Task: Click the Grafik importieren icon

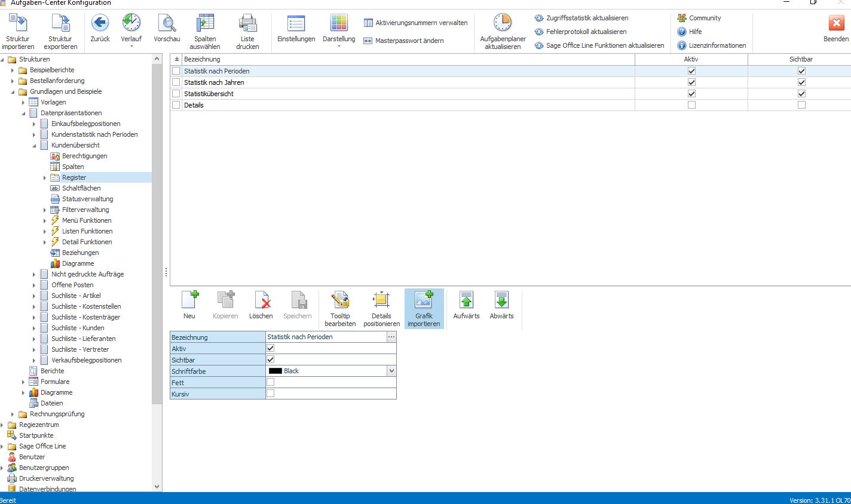Action: click(x=424, y=300)
